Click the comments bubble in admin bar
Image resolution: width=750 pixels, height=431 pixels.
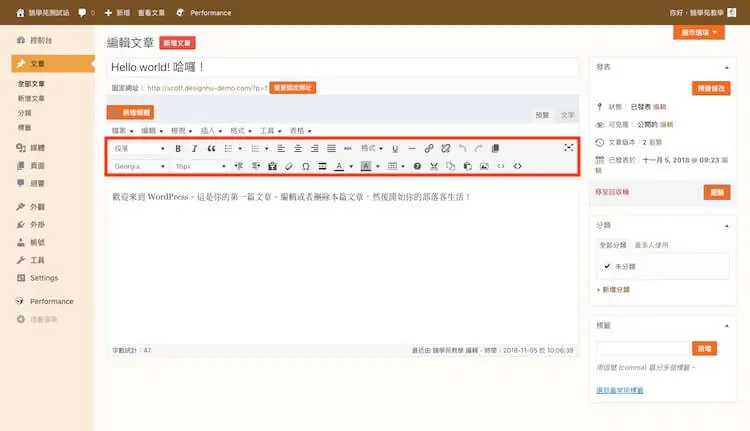click(82, 13)
